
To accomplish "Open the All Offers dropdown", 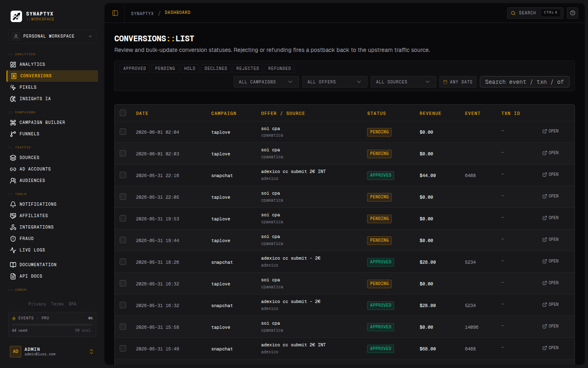I will click(x=335, y=82).
